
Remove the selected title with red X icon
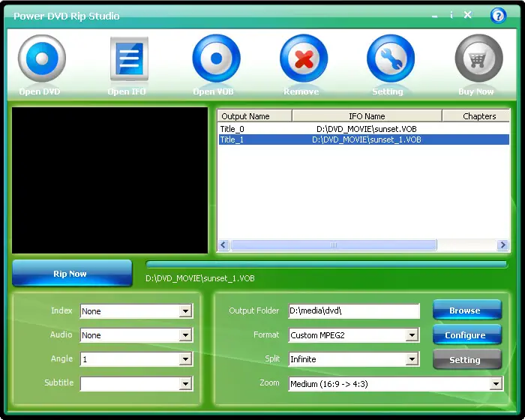(304, 58)
